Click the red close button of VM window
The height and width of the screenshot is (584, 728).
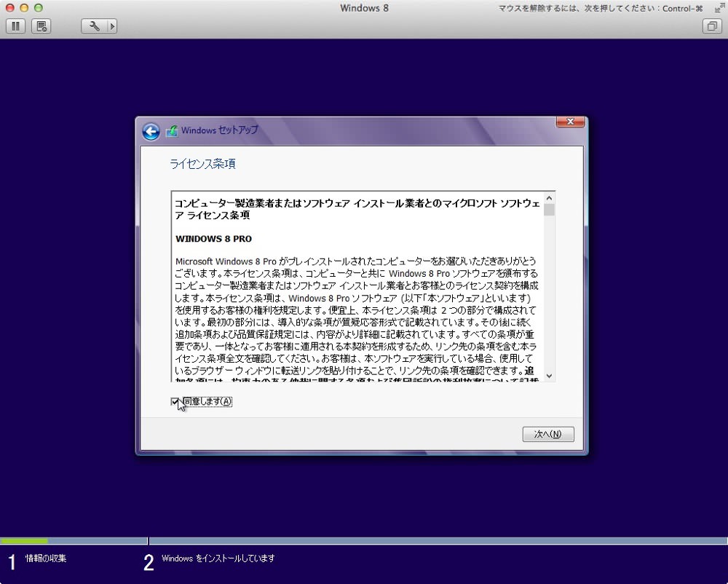9,8
